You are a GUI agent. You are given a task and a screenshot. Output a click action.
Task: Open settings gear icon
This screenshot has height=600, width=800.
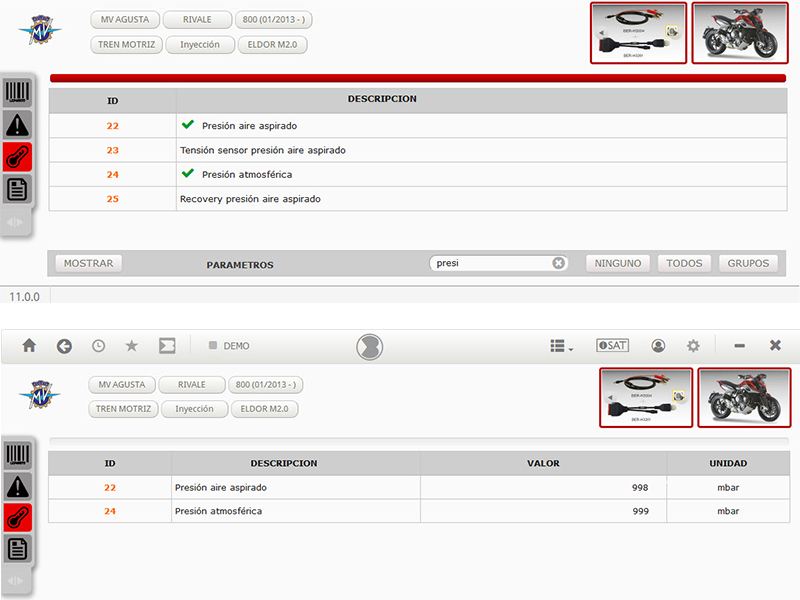click(x=693, y=346)
